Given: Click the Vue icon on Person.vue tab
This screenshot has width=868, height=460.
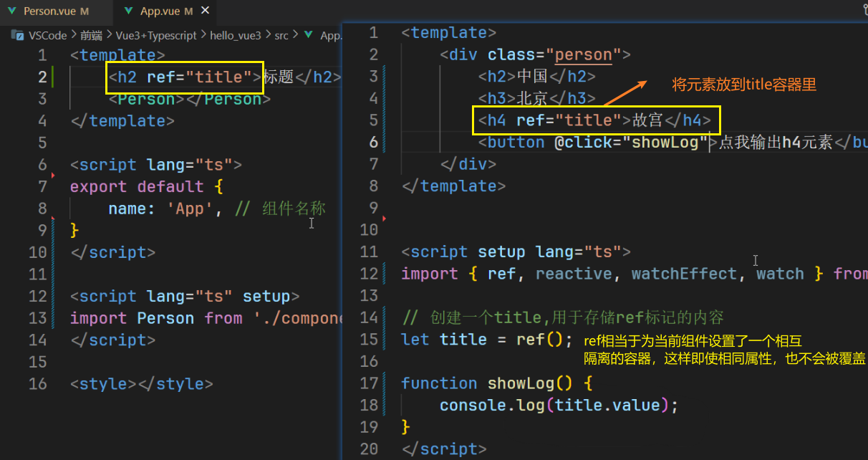Looking at the screenshot, I should coord(11,11).
